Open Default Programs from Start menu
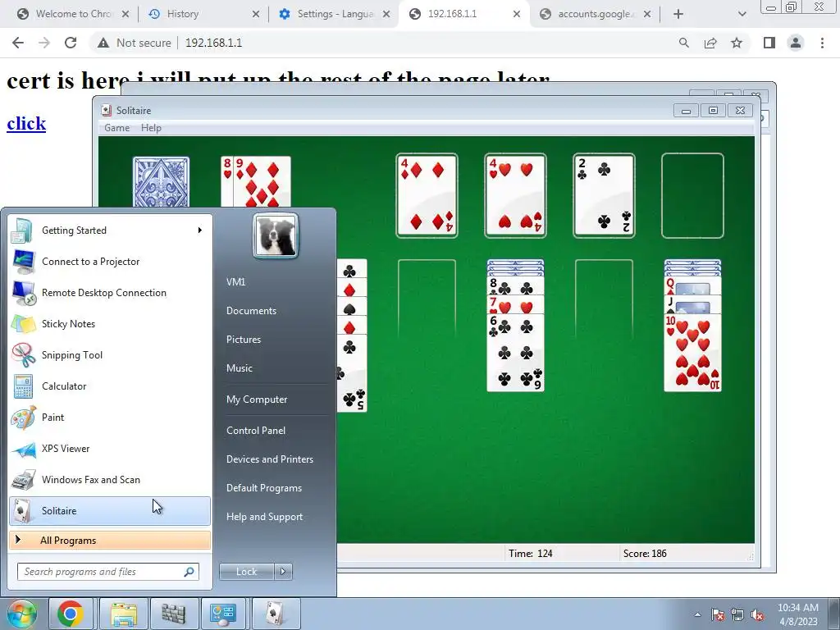 [264, 488]
